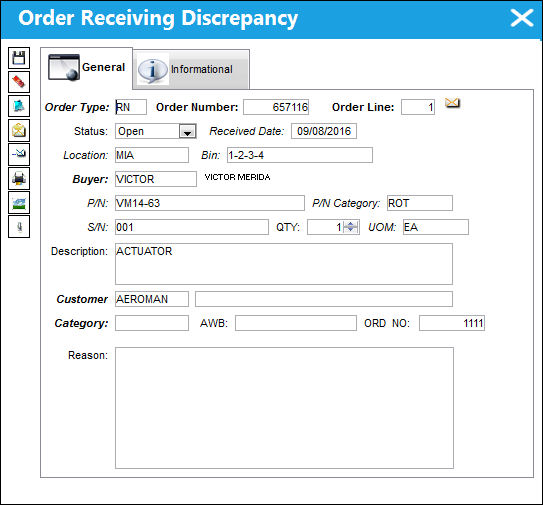Viewport: 543px width, 505px height.
Task: Click the Order Line field
Action: 418,107
